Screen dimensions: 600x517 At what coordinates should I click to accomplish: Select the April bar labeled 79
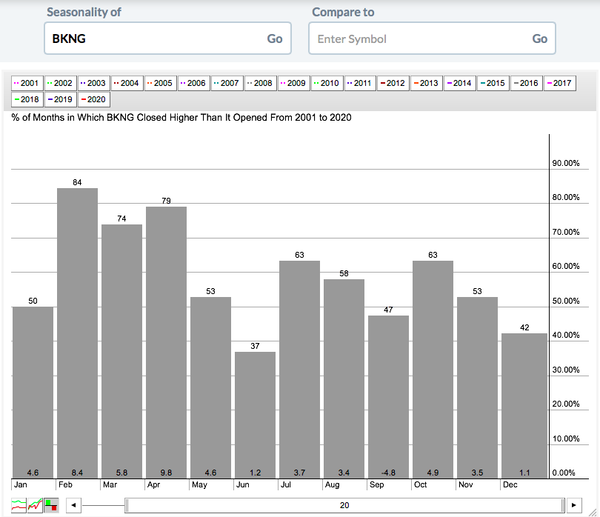(166, 340)
